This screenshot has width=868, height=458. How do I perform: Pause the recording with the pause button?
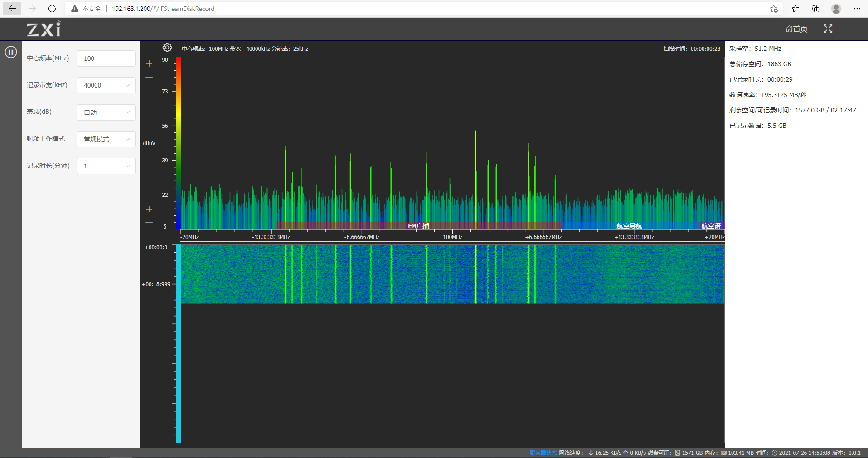pyautogui.click(x=11, y=52)
